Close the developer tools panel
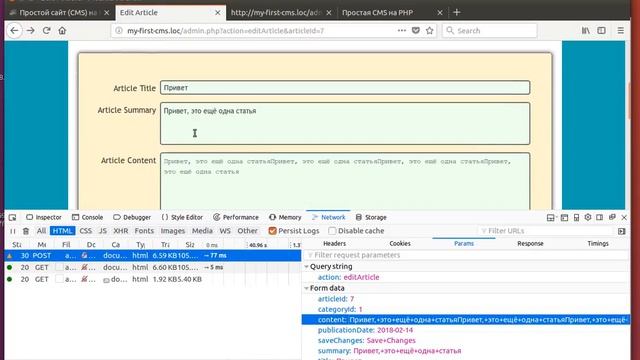Screen dimensions: 640x360 pyautogui.click(x=624, y=218)
